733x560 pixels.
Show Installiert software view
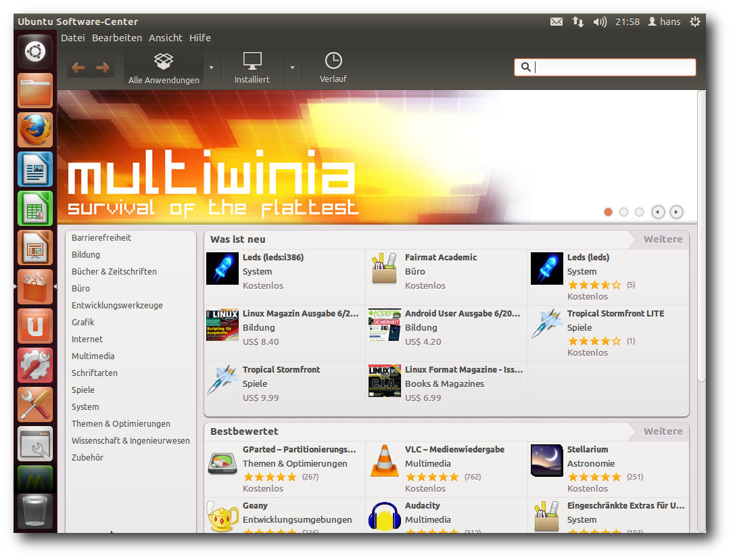pos(252,68)
